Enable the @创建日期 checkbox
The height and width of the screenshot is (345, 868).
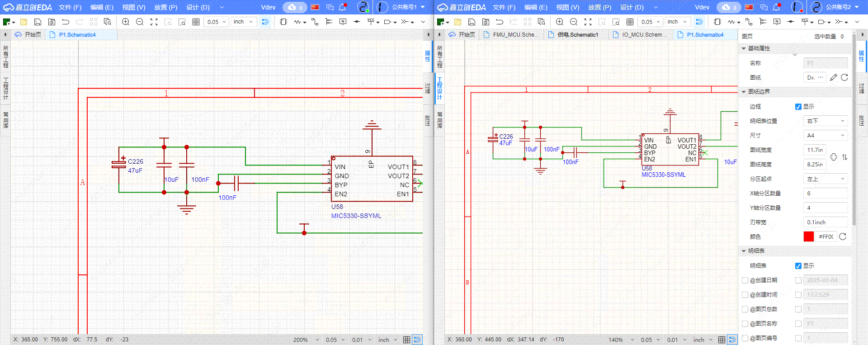pos(745,280)
